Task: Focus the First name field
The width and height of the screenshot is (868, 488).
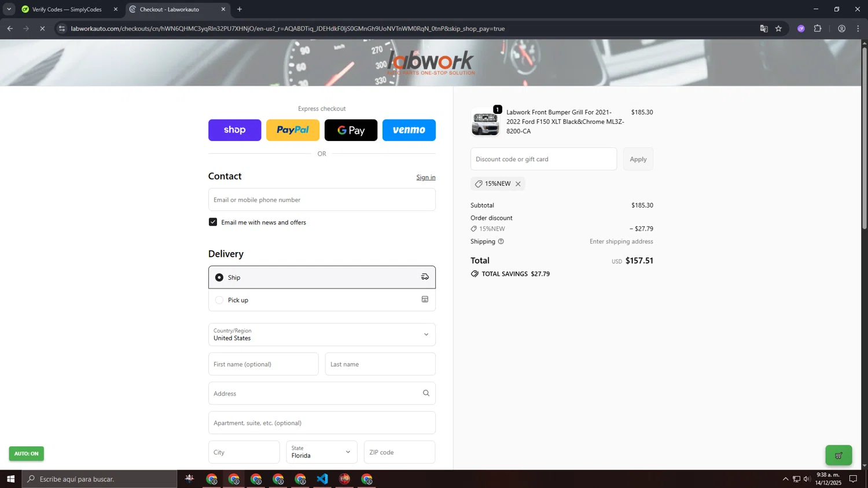Action: click(x=263, y=364)
